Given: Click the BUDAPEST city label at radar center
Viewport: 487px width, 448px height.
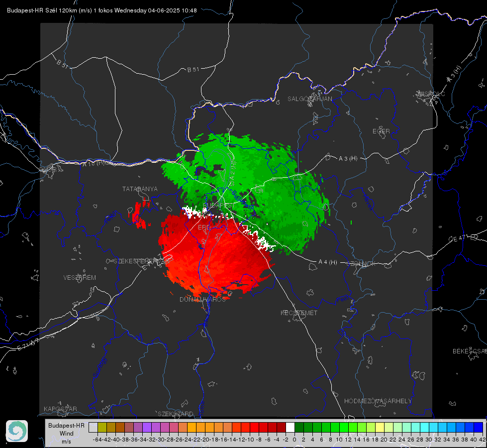Looking at the screenshot, I should (219, 206).
